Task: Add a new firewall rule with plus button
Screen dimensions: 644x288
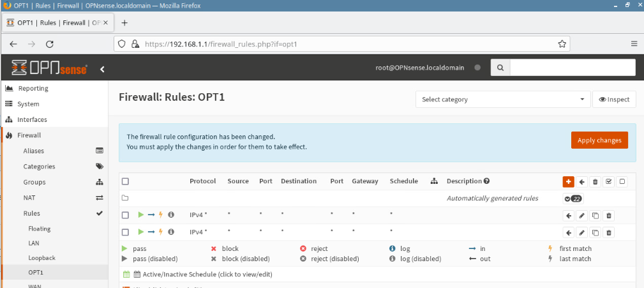Action: (x=568, y=181)
